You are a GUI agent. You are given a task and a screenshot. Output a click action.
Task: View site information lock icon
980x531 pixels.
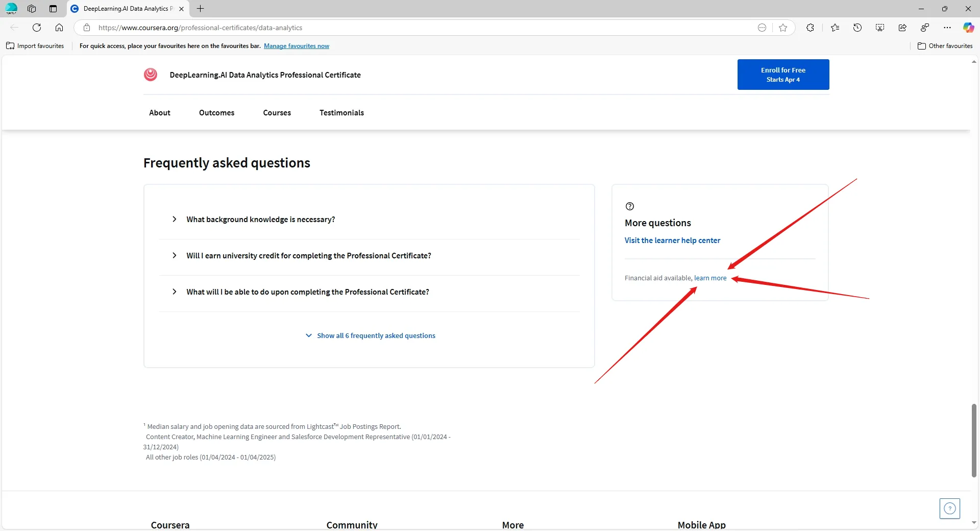[87, 28]
